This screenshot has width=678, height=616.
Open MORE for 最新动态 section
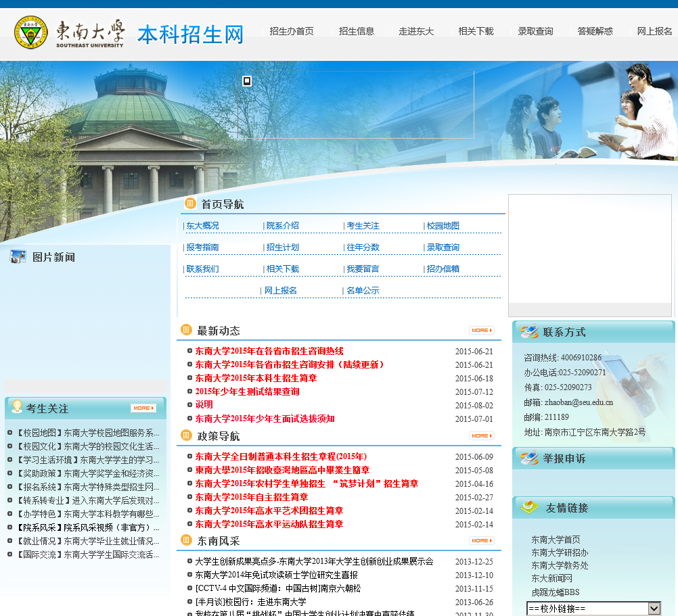(482, 331)
